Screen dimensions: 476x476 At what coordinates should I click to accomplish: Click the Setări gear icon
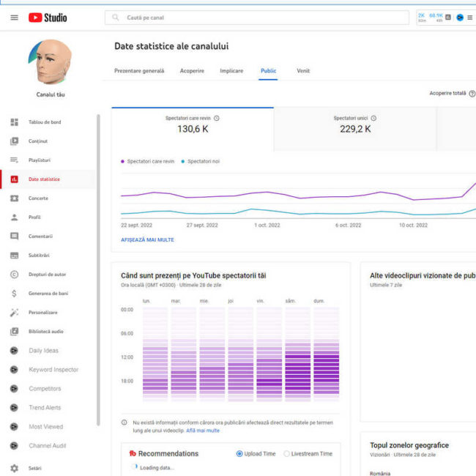[14, 468]
